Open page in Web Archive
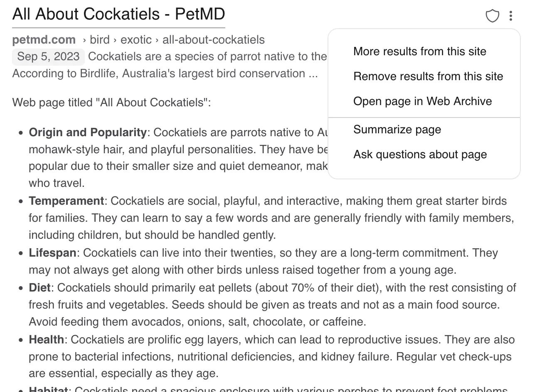 tap(422, 101)
